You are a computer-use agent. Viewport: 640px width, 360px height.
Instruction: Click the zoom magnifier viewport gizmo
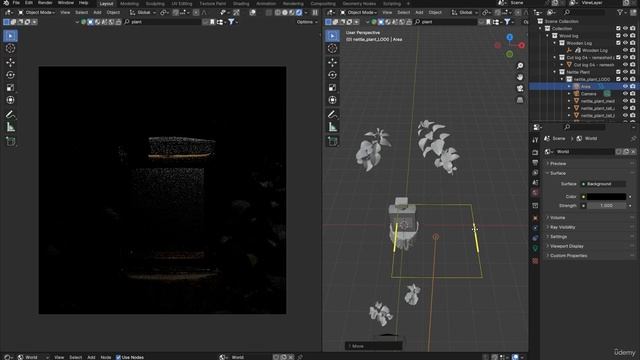pyautogui.click(x=520, y=66)
